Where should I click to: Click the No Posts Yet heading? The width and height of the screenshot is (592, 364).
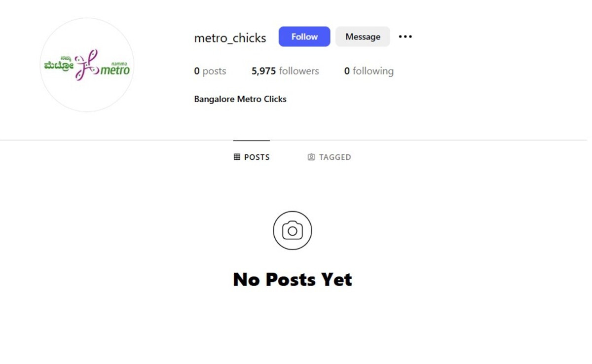292,279
